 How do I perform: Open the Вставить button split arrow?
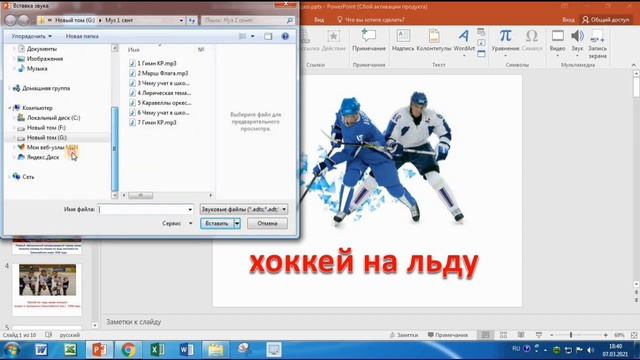pyautogui.click(x=237, y=223)
